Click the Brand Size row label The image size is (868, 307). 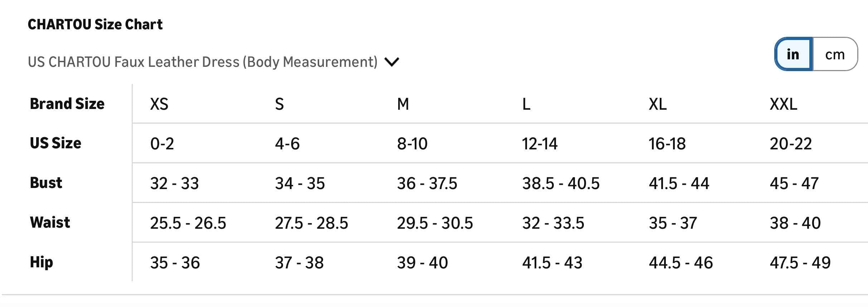(x=67, y=104)
